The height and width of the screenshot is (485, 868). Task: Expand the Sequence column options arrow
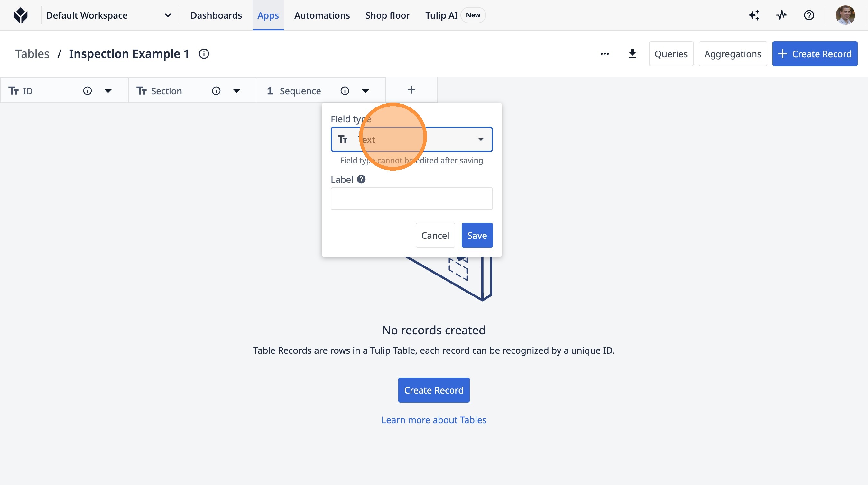coord(365,91)
